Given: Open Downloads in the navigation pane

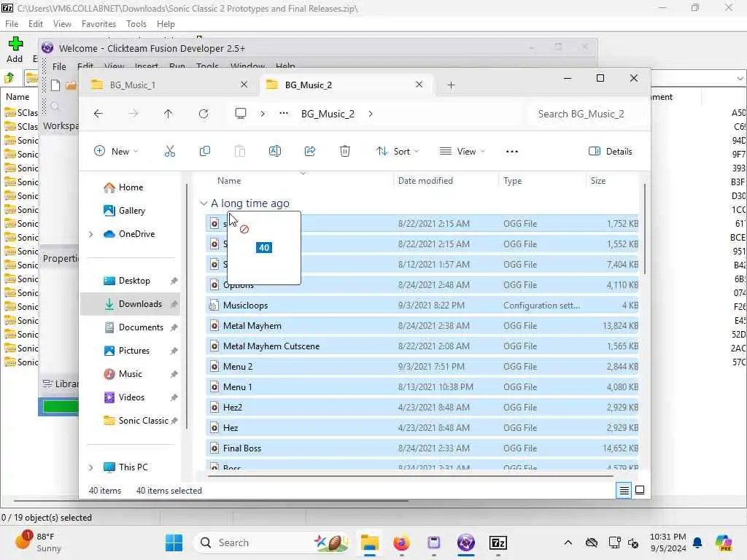Looking at the screenshot, I should tap(130, 304).
